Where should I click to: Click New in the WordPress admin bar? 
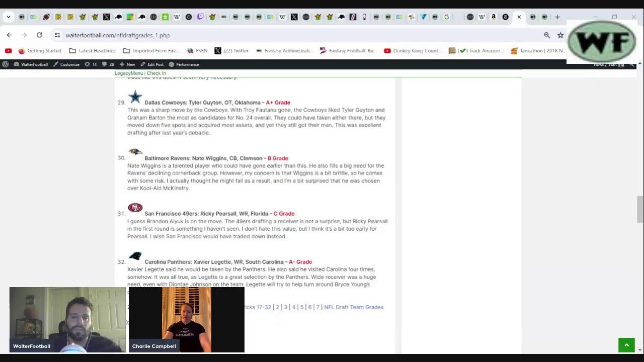click(x=127, y=64)
